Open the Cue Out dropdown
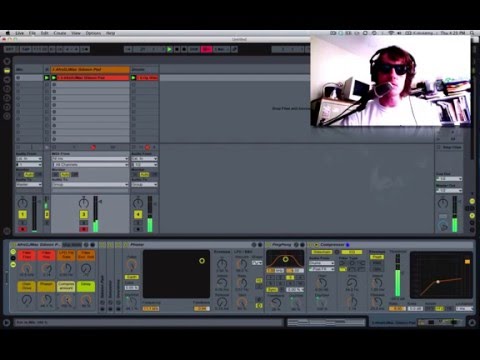 coord(449,179)
